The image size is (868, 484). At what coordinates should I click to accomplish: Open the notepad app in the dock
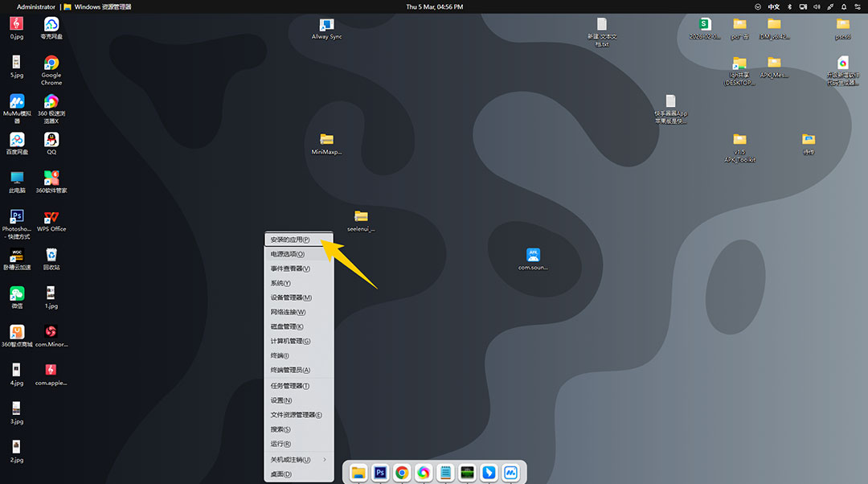coord(444,473)
